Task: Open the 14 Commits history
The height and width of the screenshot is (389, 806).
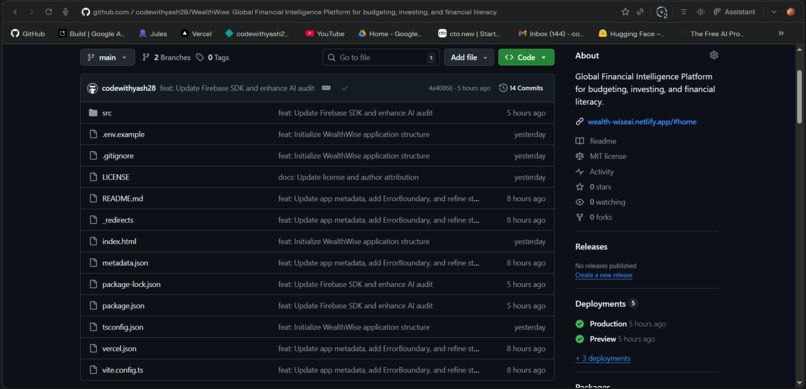Action: [x=521, y=88]
